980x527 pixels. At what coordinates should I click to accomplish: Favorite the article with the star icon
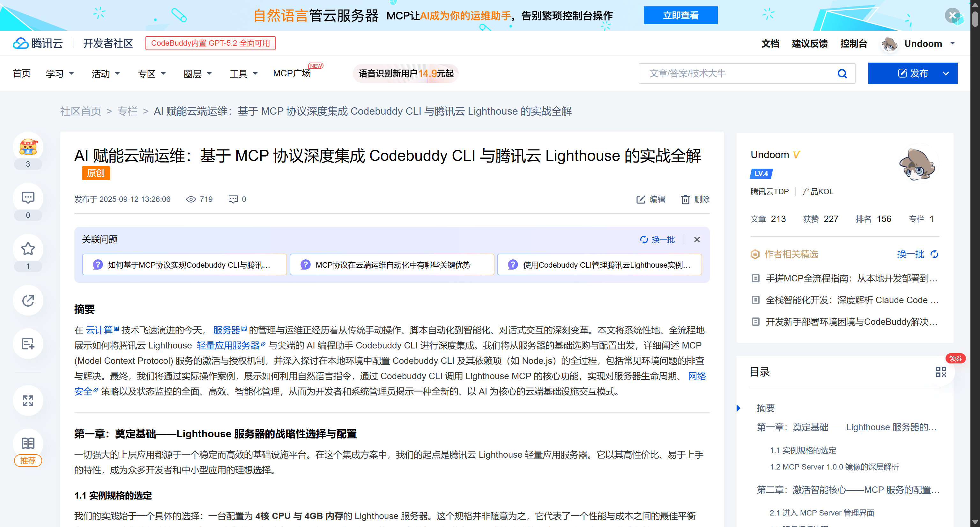click(28, 249)
